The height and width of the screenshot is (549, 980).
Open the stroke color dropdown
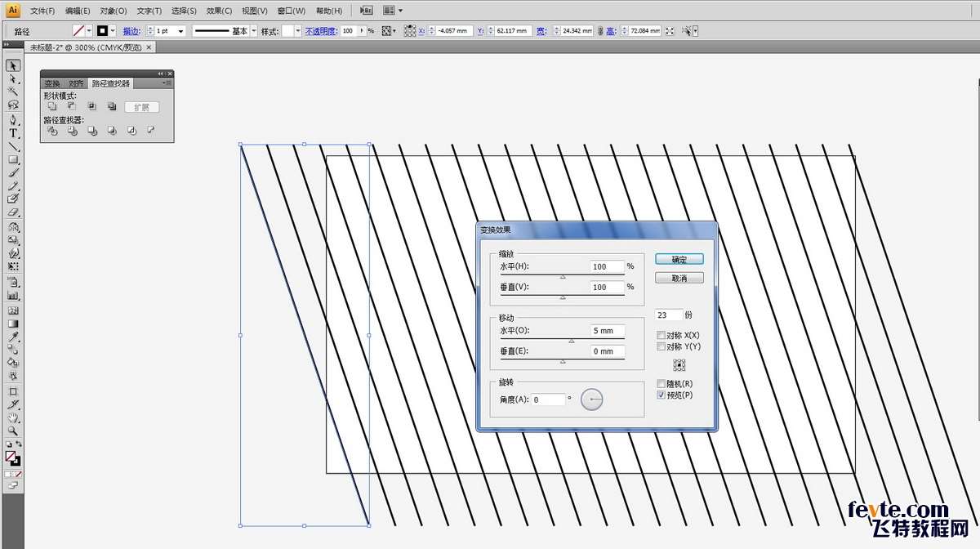113,31
